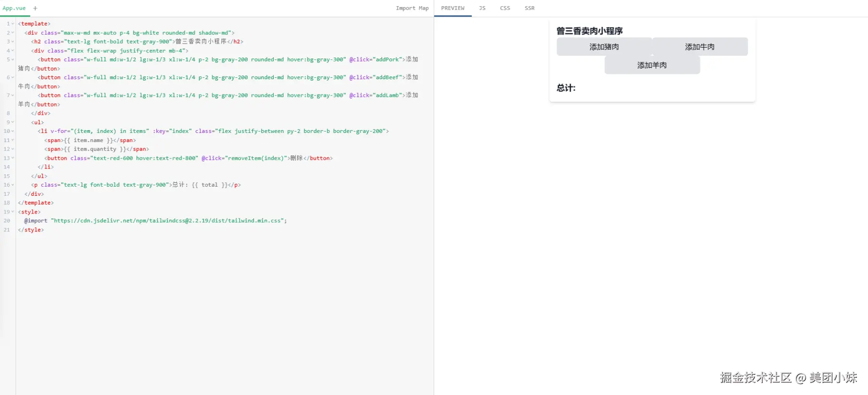Open the SSR output tab
This screenshot has height=395, width=868.
[529, 8]
